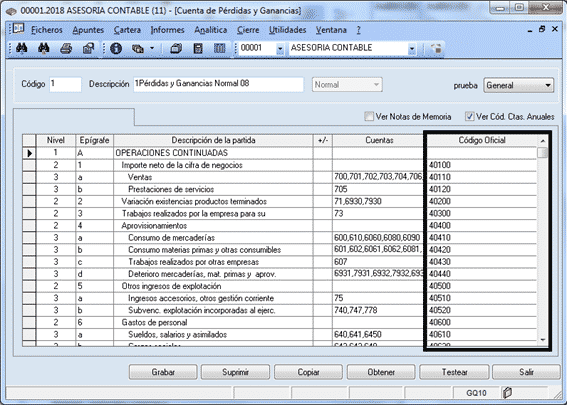Click the app document icon left of Ficheros
Screen dimensions: 567x405
pos(18,29)
